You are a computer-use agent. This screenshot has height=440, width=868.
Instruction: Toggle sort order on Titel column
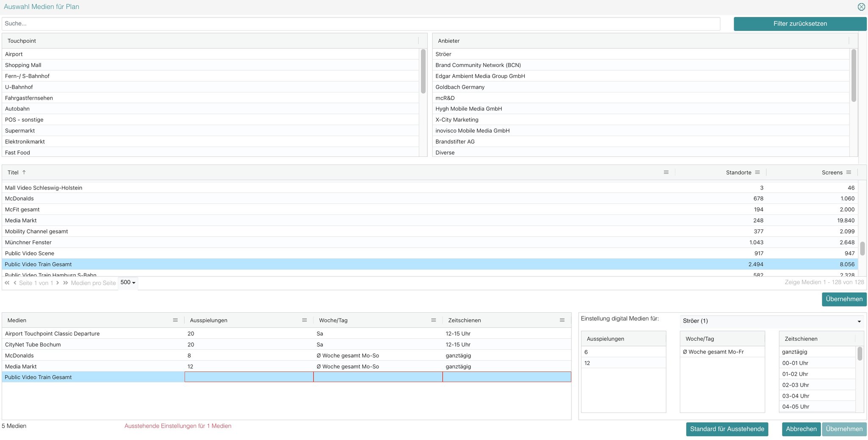13,173
